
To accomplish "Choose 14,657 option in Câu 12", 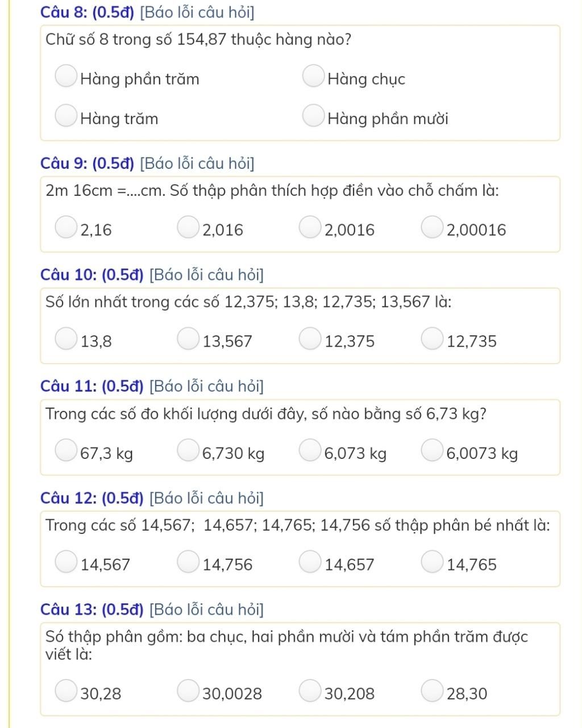I will [x=310, y=561].
